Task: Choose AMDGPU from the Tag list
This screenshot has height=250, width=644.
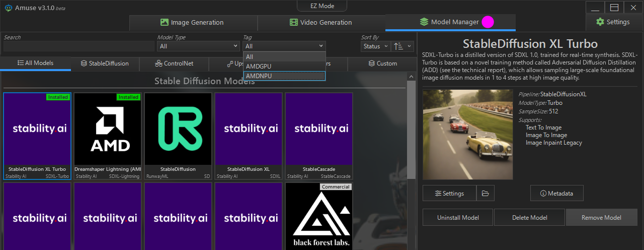Action: pos(284,66)
